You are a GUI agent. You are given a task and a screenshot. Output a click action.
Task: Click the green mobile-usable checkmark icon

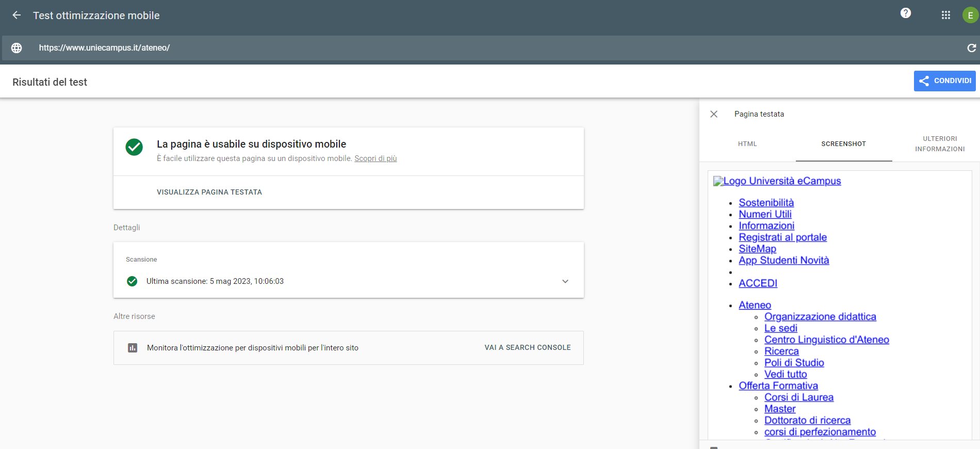[134, 147]
